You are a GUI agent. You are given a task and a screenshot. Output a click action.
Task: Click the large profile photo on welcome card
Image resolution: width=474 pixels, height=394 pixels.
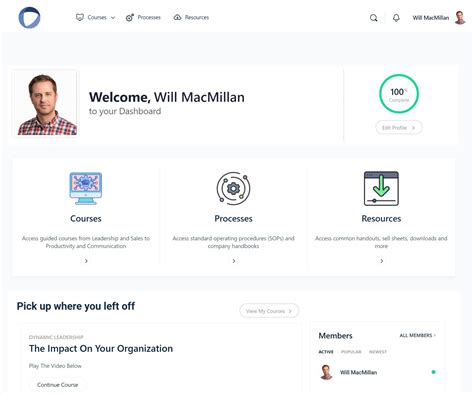point(46,103)
